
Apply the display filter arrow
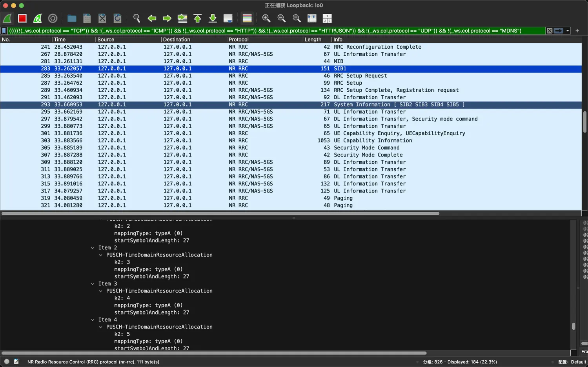[559, 31]
